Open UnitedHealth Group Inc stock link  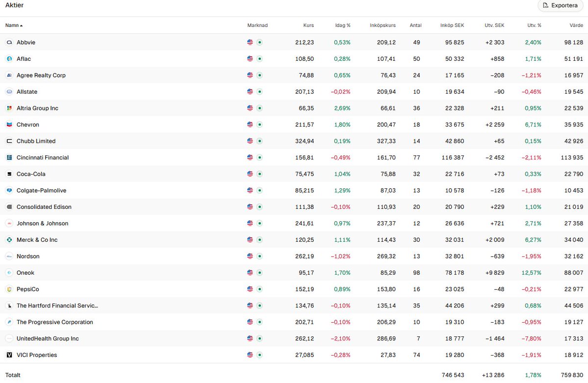(x=48, y=338)
